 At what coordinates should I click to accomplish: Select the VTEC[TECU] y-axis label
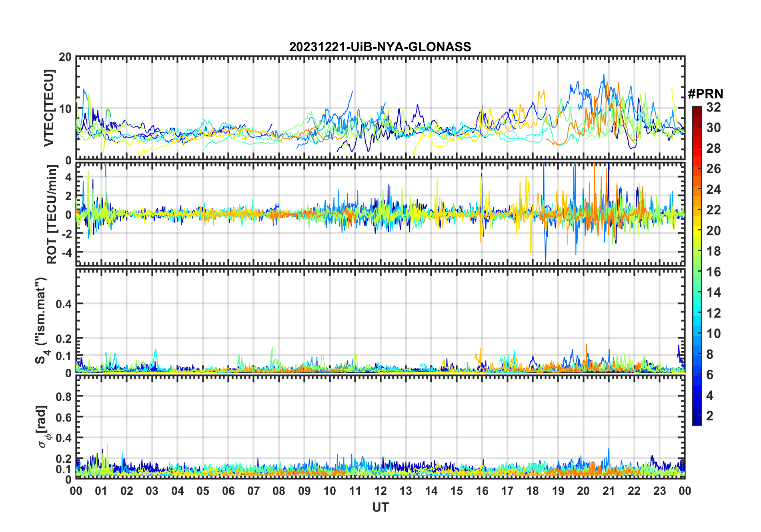point(49,108)
